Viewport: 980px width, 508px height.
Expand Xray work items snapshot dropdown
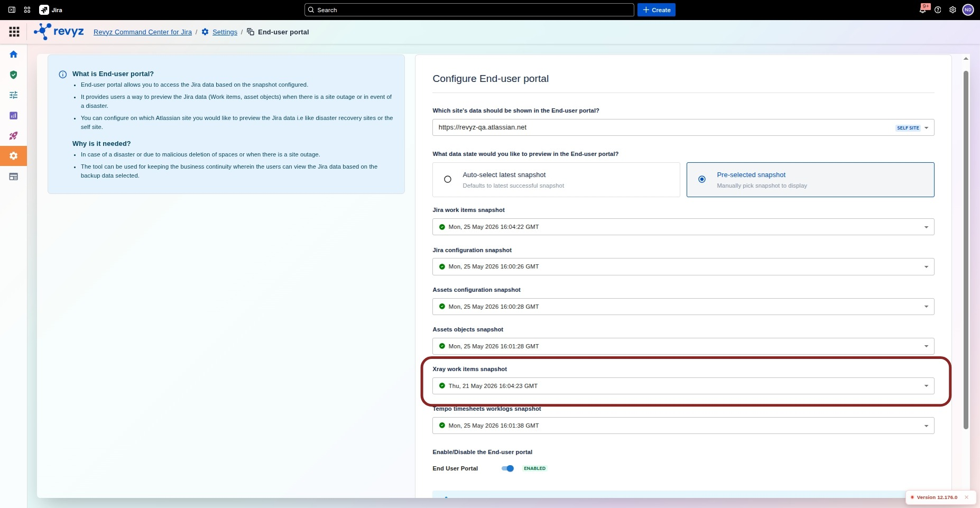(x=683, y=386)
